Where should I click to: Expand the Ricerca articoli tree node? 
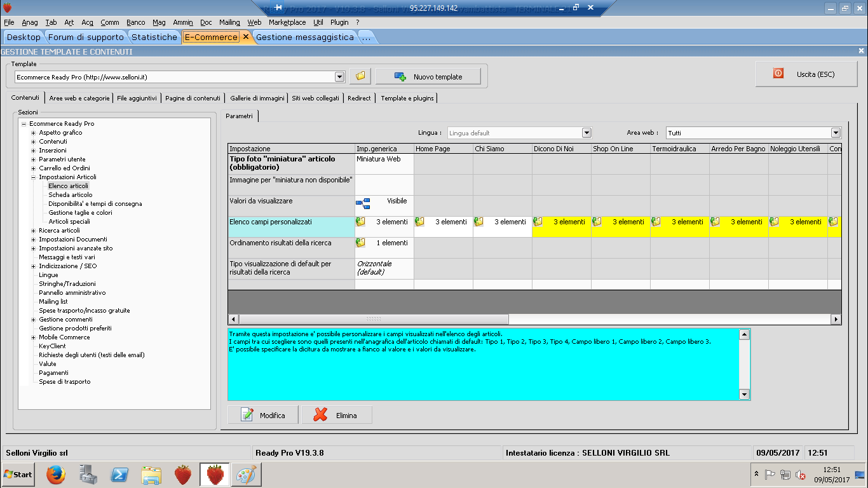(x=33, y=231)
